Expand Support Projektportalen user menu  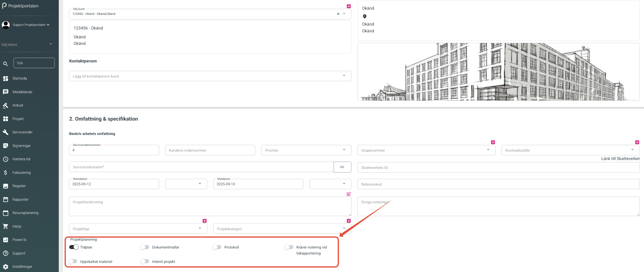pyautogui.click(x=31, y=25)
